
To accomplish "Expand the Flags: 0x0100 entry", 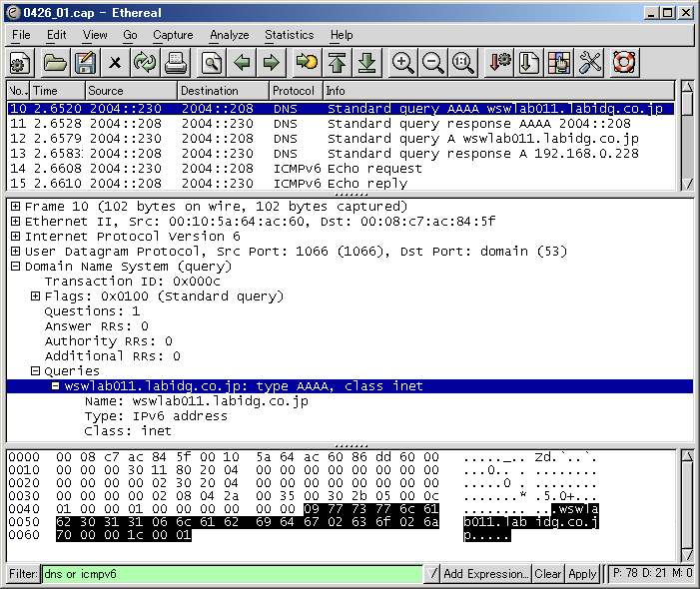I will pos(36,296).
